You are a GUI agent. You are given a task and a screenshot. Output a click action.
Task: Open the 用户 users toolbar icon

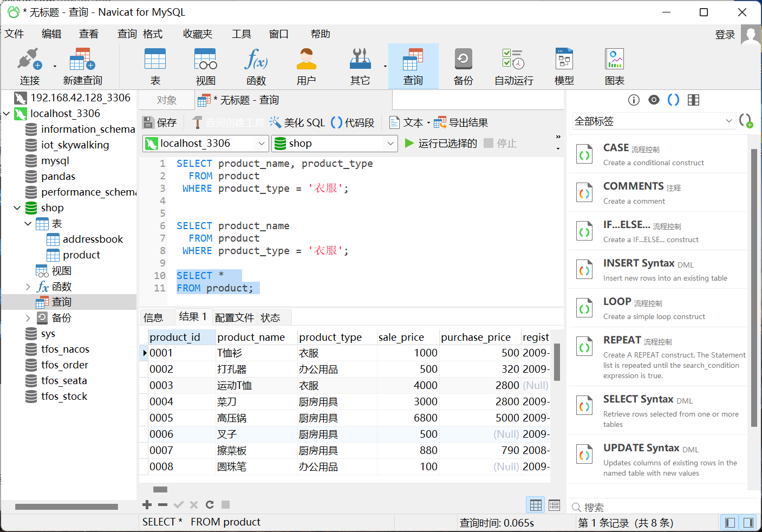tap(307, 66)
